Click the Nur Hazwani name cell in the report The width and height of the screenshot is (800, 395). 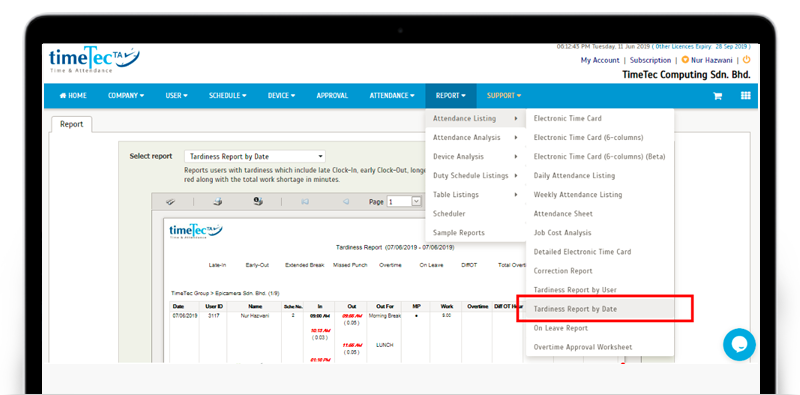pyautogui.click(x=254, y=316)
